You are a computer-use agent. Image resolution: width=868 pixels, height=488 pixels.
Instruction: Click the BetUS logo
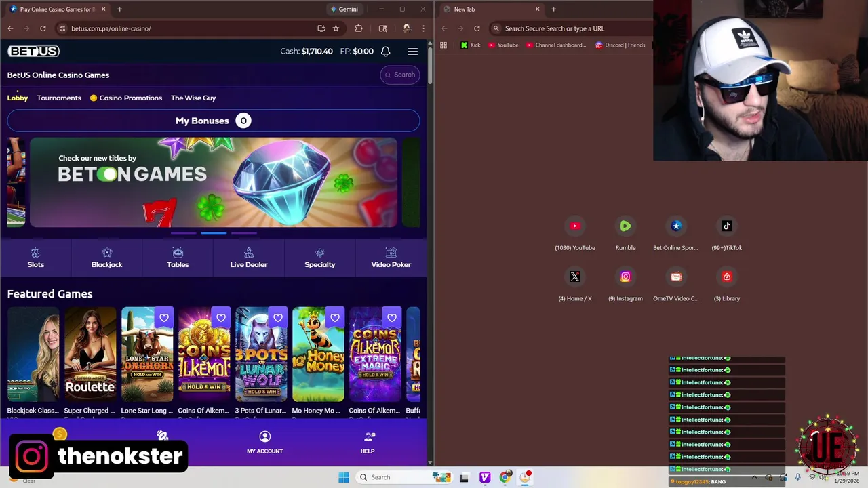tap(33, 52)
